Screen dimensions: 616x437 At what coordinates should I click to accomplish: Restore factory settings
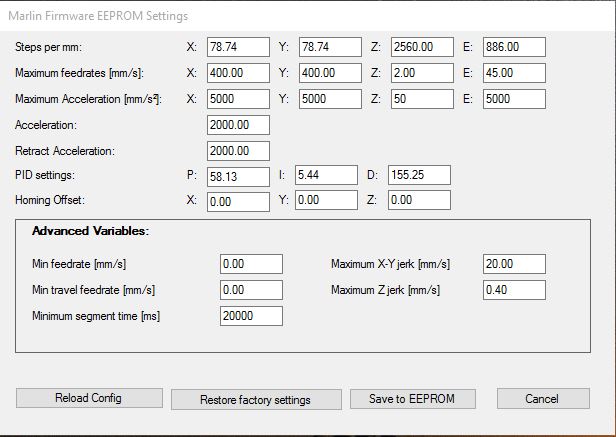tap(256, 400)
